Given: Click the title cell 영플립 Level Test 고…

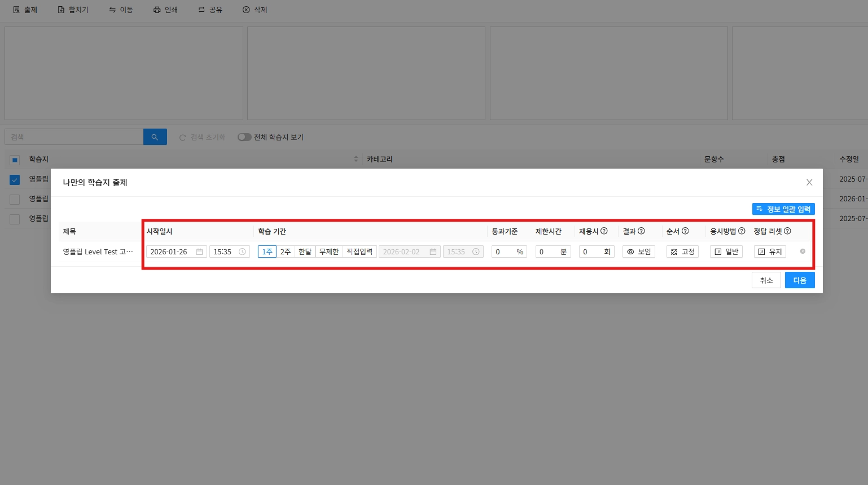Looking at the screenshot, I should 98,252.
